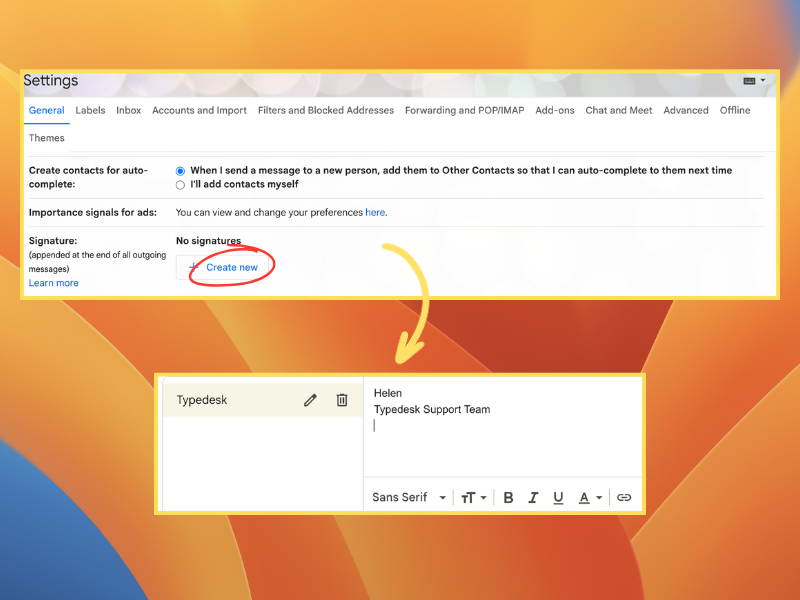The height and width of the screenshot is (600, 800).
Task: Click the "No signatures" text
Action: (208, 241)
